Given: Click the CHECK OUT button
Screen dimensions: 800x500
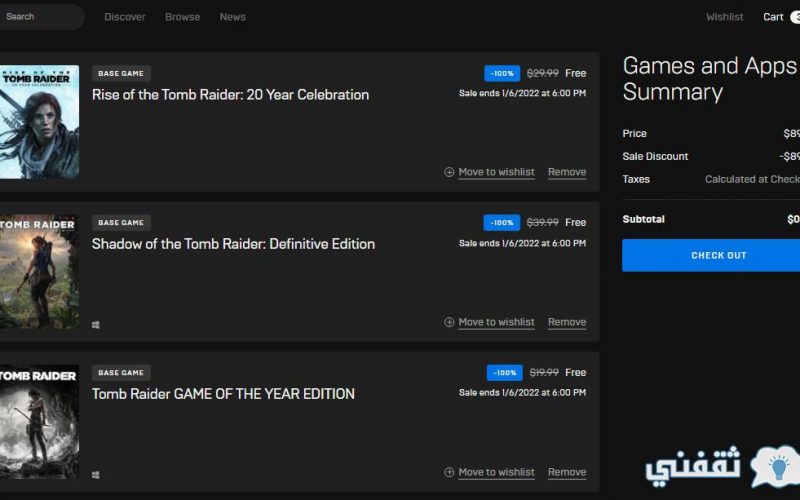Looking at the screenshot, I should (711, 255).
